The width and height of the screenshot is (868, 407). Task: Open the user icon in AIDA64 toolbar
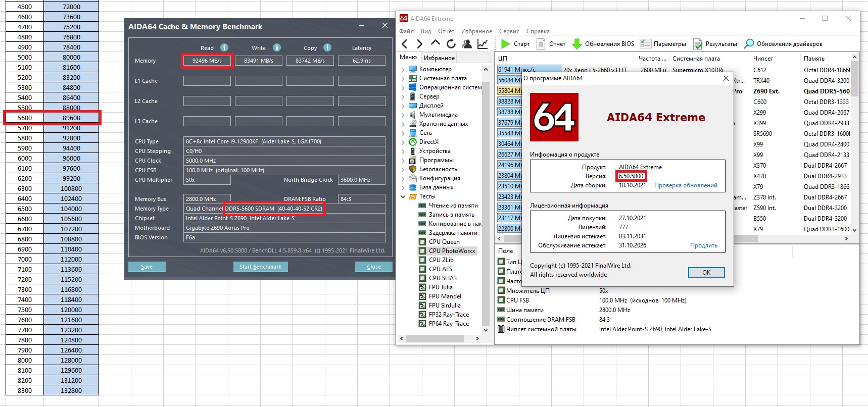pyautogui.click(x=467, y=44)
